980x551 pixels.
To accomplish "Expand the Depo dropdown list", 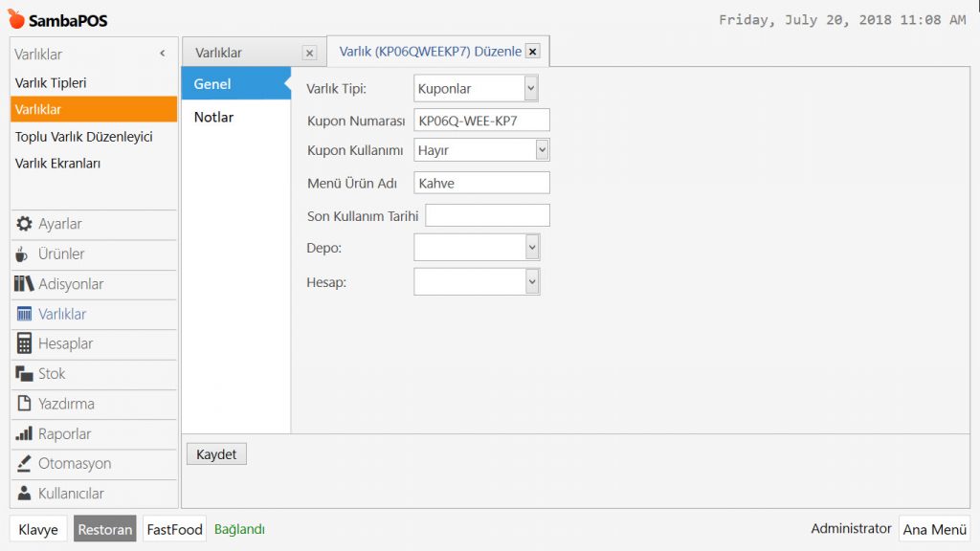I will point(532,248).
